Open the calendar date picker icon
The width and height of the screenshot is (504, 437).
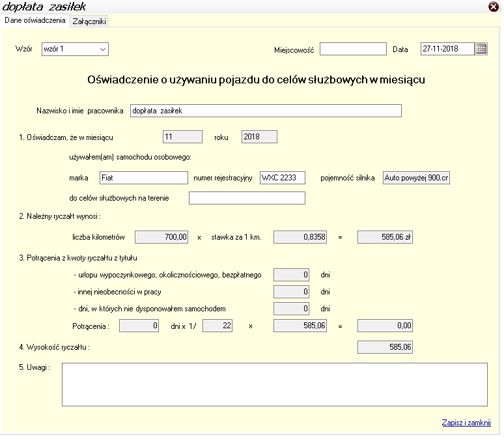[481, 49]
